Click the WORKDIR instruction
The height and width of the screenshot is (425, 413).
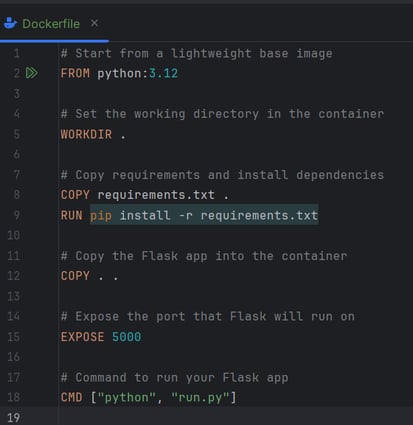pyautogui.click(x=86, y=134)
